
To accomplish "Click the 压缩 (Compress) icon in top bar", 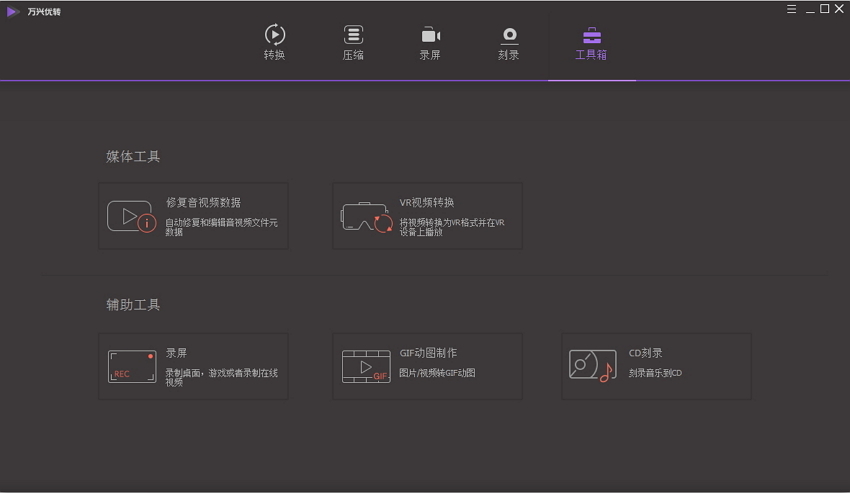I will (353, 35).
